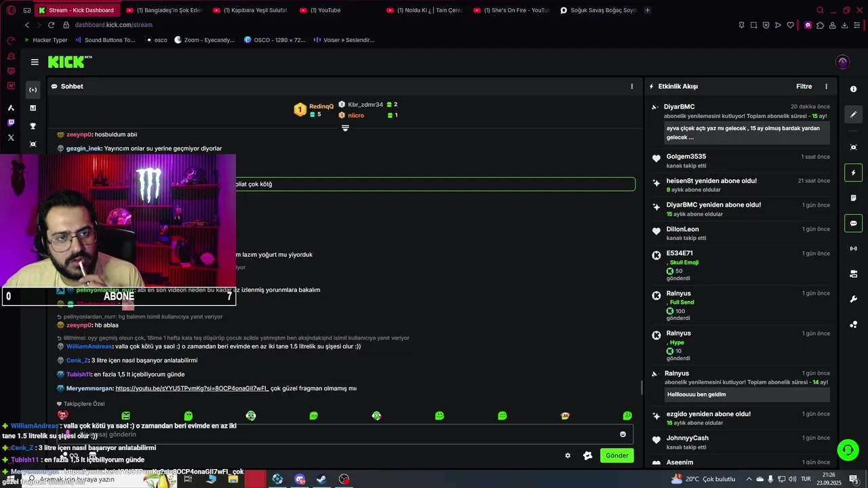Open browser extensions puzzle icon

tap(820, 25)
